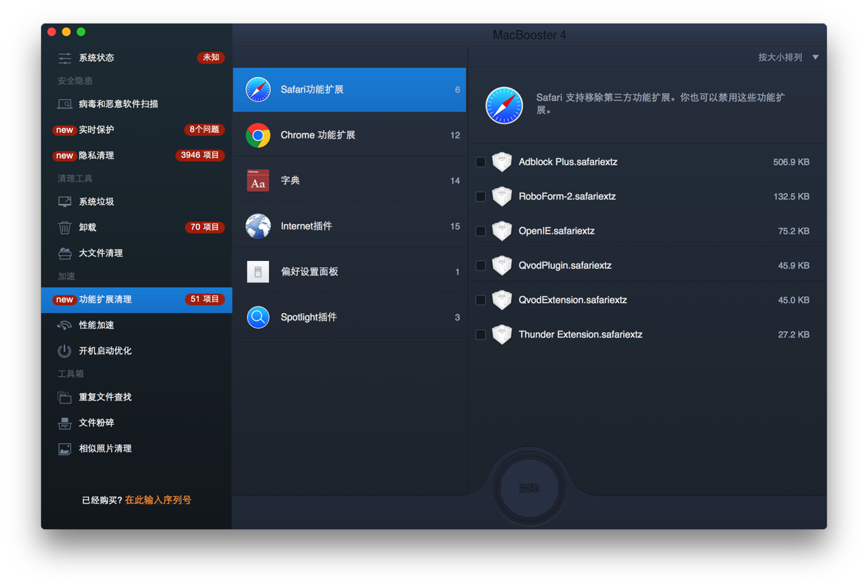
Task: Click the 文件粉碎 shredder icon
Action: click(x=65, y=423)
